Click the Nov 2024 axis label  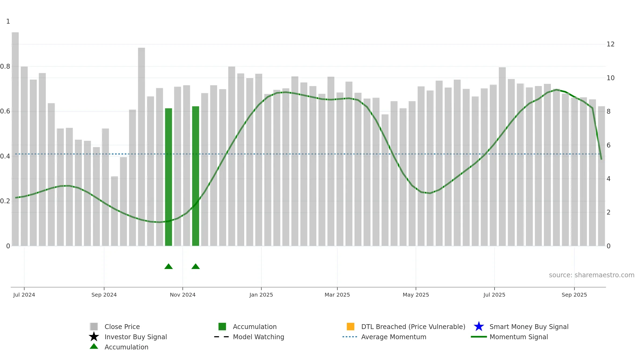coord(183,295)
